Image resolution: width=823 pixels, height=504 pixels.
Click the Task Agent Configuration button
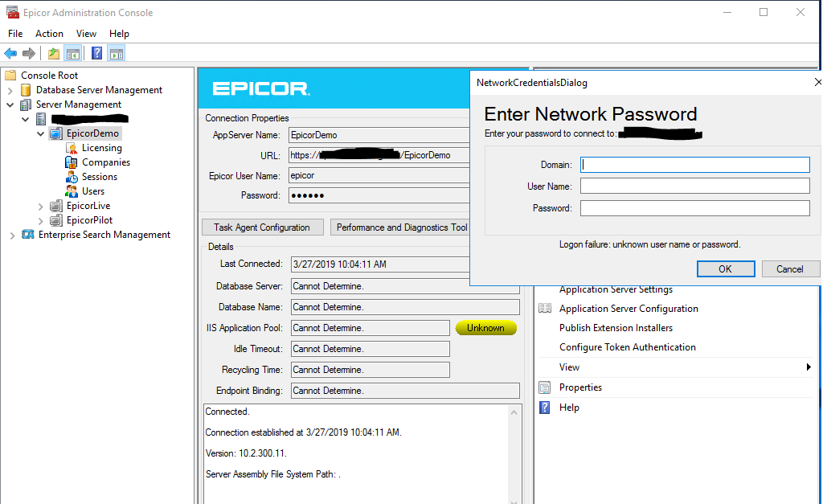262,227
